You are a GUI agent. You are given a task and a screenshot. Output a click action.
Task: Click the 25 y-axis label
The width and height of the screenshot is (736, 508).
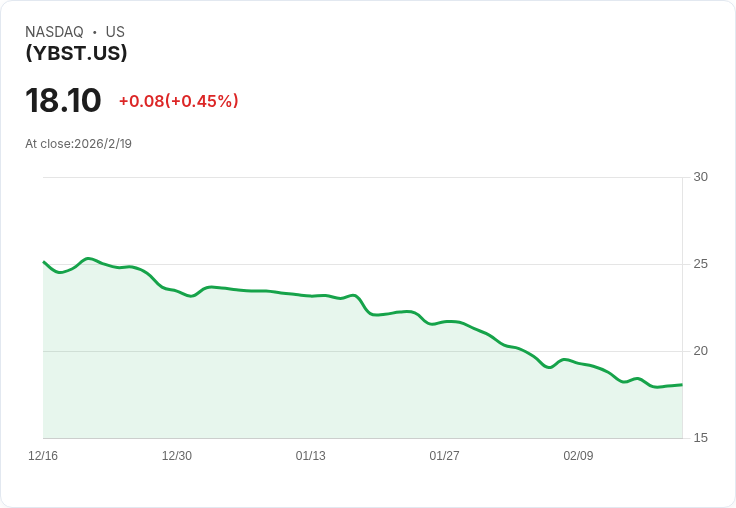[700, 264]
